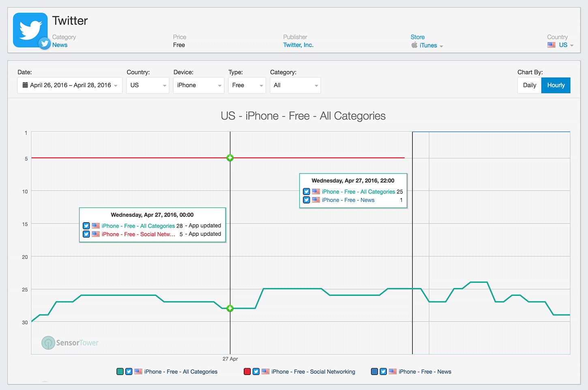Viewport: 588px width, 390px height.
Task: Expand the Type dropdown showing Free
Action: tap(247, 85)
